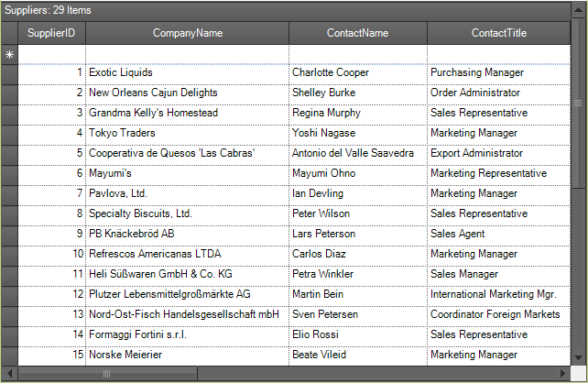Click empty CompanyName cell in new row
Screen dimensions: 588x383
(x=188, y=55)
